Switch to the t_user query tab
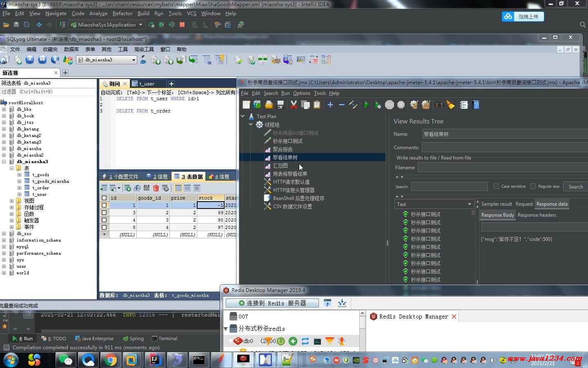The height and width of the screenshot is (368, 588). tap(147, 83)
